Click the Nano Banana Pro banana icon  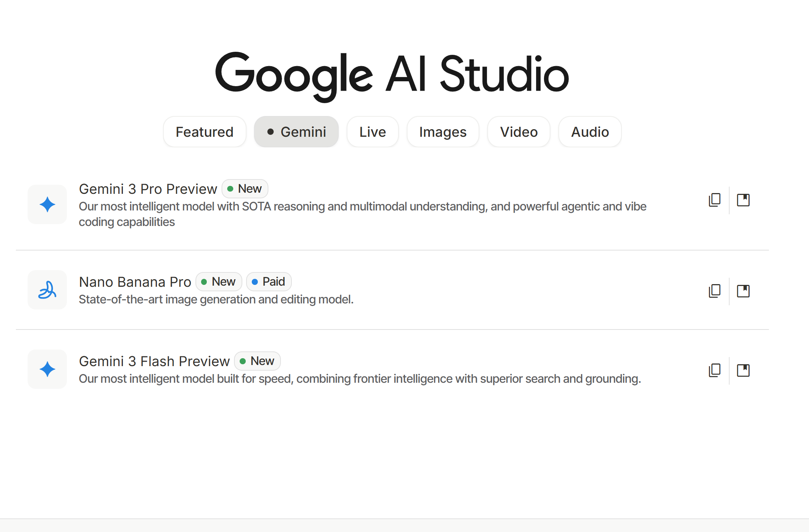pyautogui.click(x=47, y=290)
